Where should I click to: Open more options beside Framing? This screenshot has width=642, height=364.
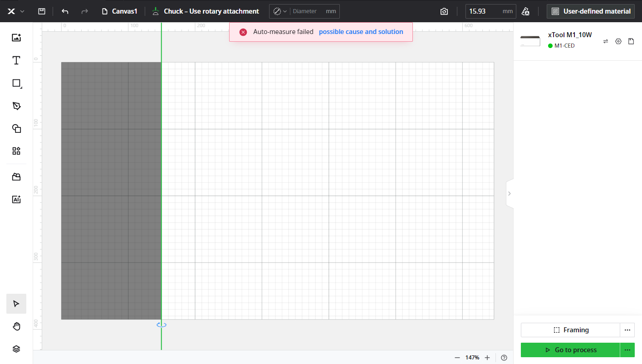point(627,330)
